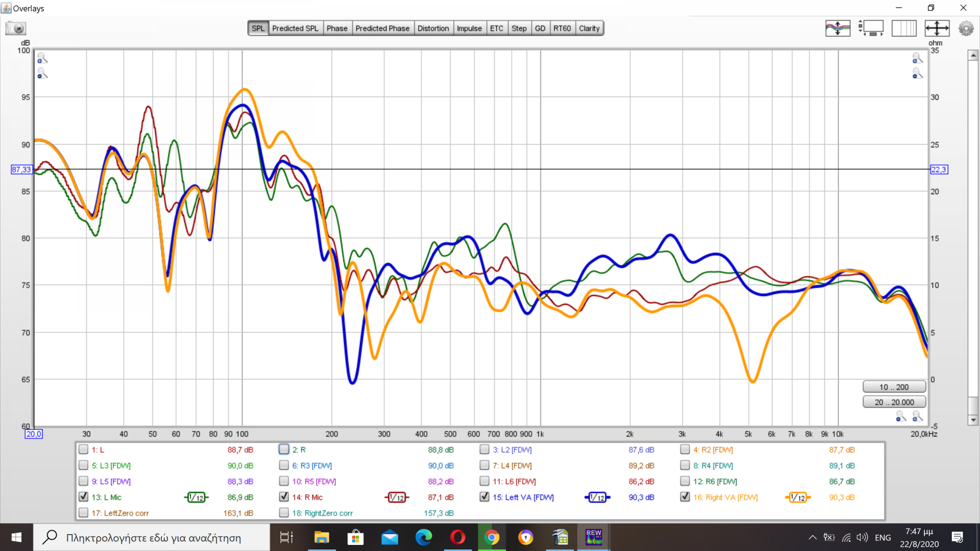The width and height of the screenshot is (980, 551).
Task: Click the camera capture graph icon
Action: tap(16, 29)
